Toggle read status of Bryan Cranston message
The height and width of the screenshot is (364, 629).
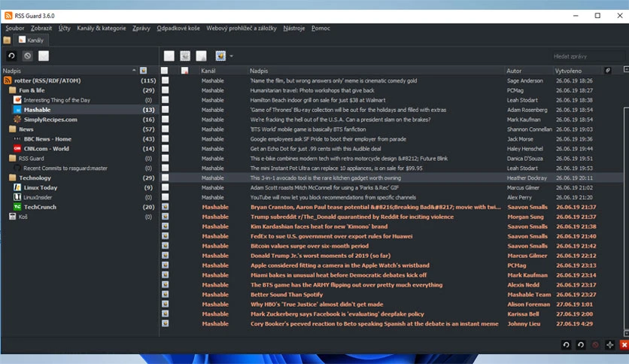click(x=165, y=208)
